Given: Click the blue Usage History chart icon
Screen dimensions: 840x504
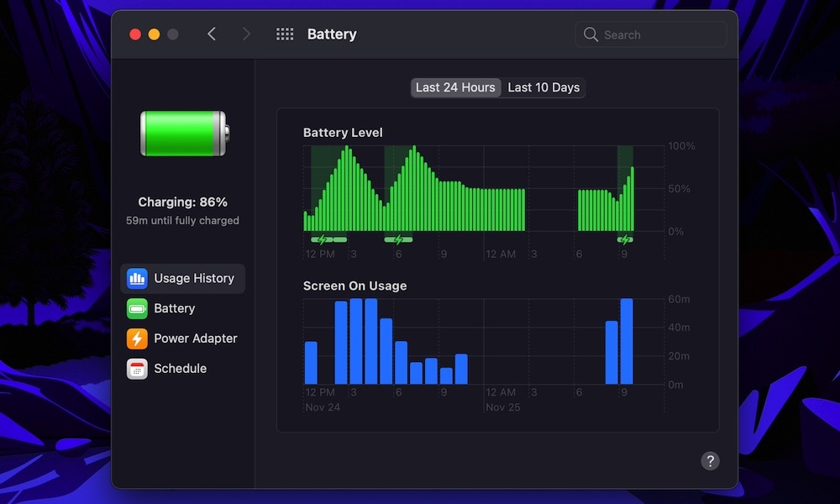Looking at the screenshot, I should coord(137,279).
